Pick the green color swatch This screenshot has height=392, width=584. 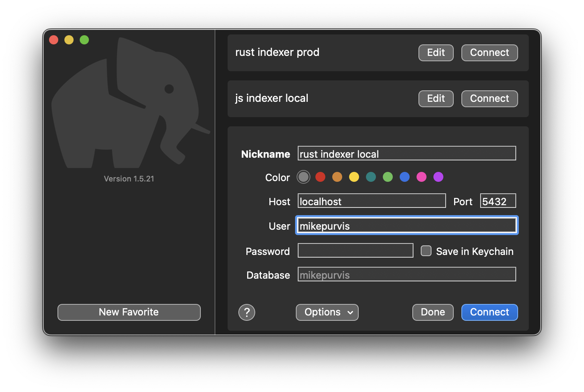[388, 177]
